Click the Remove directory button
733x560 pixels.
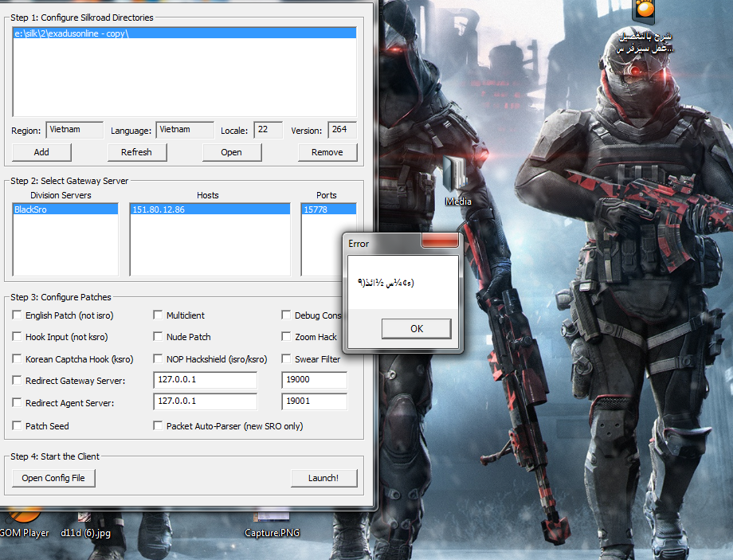327,152
